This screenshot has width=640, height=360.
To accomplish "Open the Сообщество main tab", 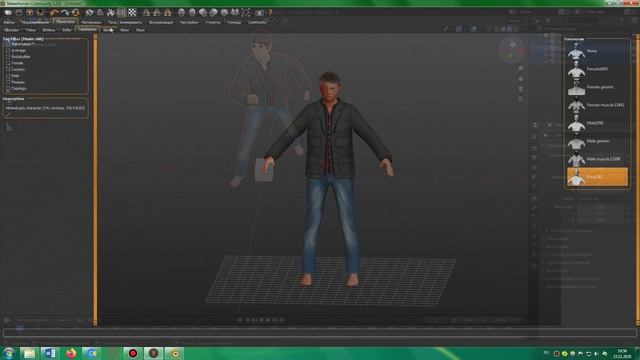I will (257, 22).
